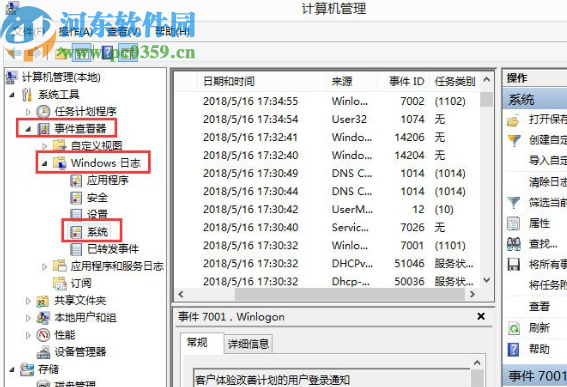Click the 系统工具 tools icon
This screenshot has height=387, width=567.
click(27, 95)
